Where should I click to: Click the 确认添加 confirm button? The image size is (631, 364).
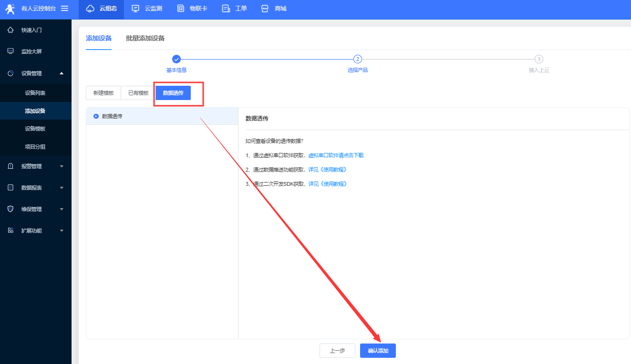pos(378,351)
